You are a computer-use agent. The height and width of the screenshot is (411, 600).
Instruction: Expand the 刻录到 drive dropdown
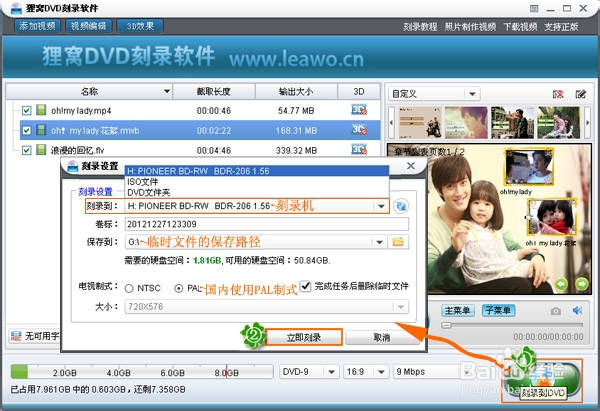(x=381, y=206)
